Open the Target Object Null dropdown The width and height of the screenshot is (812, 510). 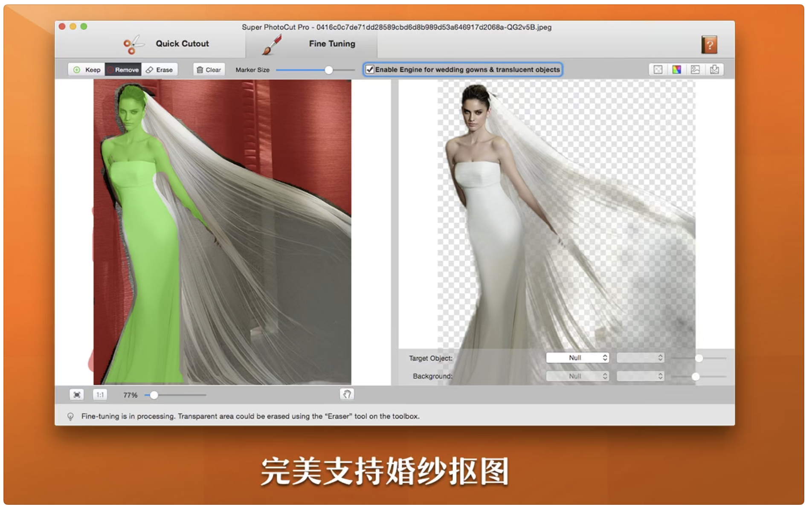577,358
